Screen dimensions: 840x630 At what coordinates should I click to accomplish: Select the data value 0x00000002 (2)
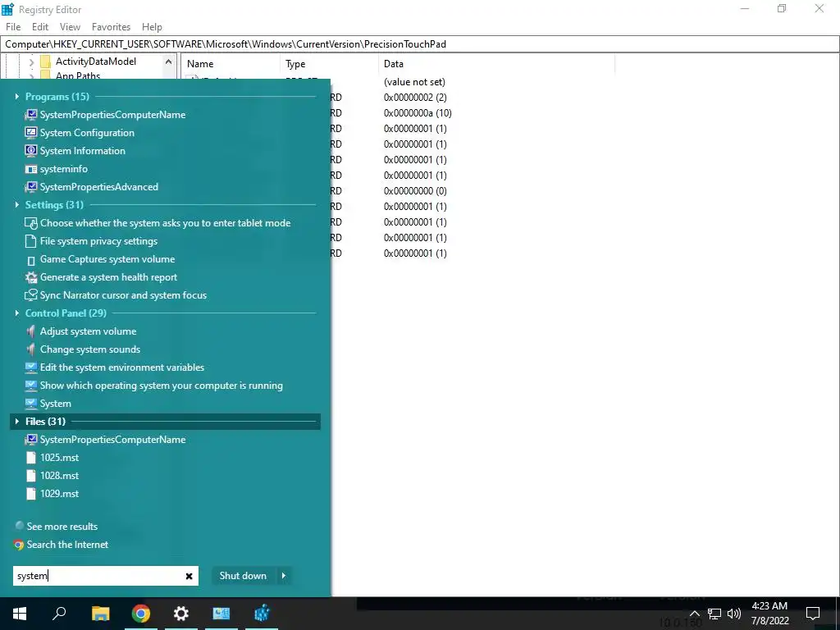point(415,98)
